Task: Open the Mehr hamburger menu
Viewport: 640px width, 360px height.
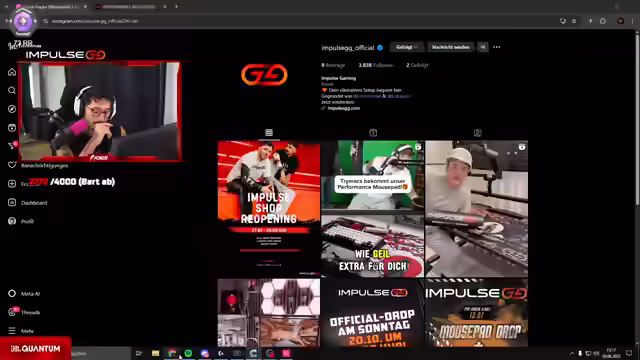Action: click(21, 331)
